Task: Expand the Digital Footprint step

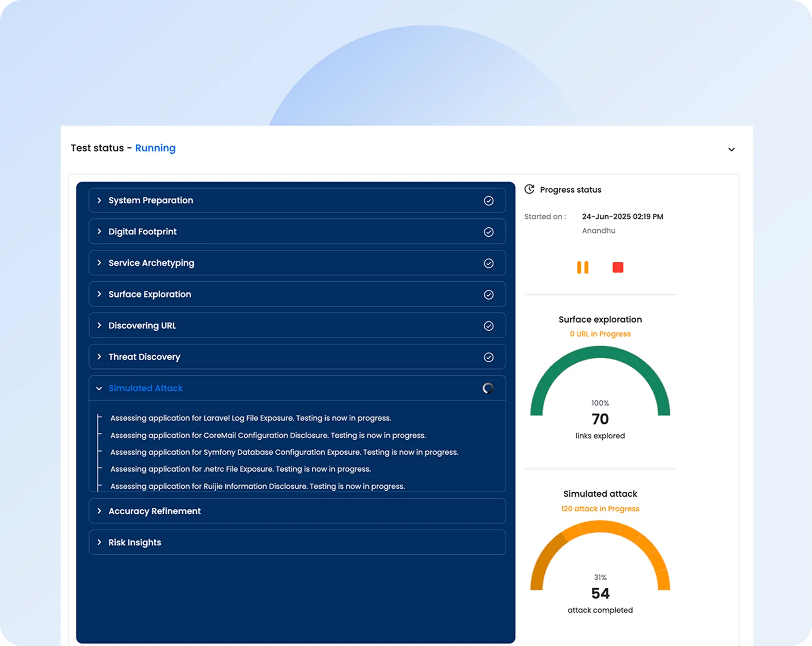Action: (99, 231)
